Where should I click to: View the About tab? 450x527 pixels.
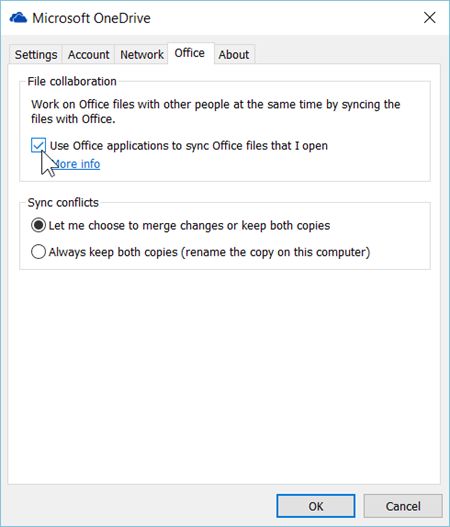coord(234,54)
